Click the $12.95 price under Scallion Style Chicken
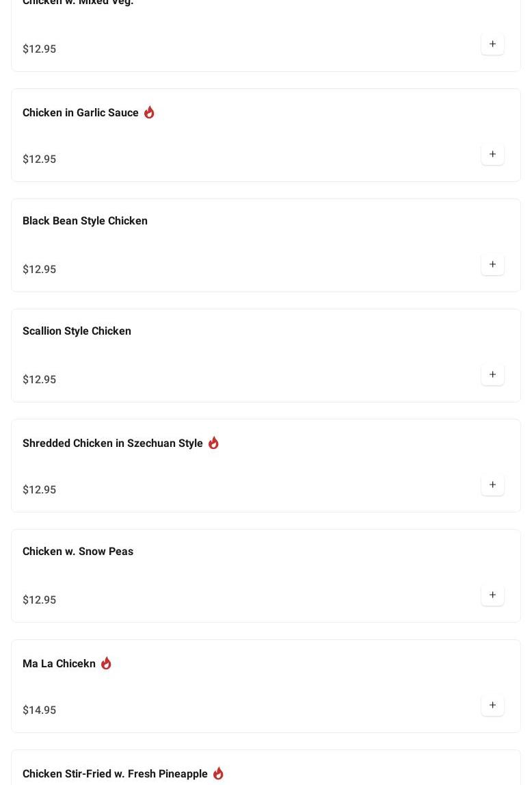This screenshot has width=532, height=785. [40, 380]
